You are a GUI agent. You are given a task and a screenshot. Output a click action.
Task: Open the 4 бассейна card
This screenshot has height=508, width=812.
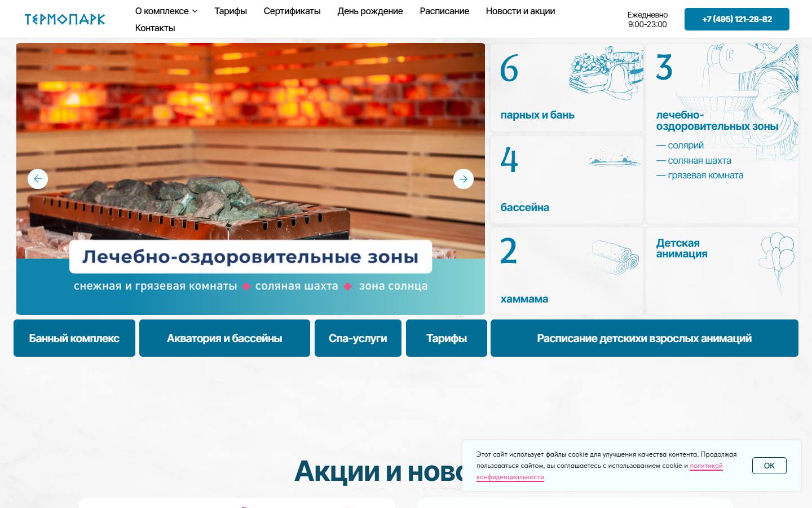click(567, 179)
